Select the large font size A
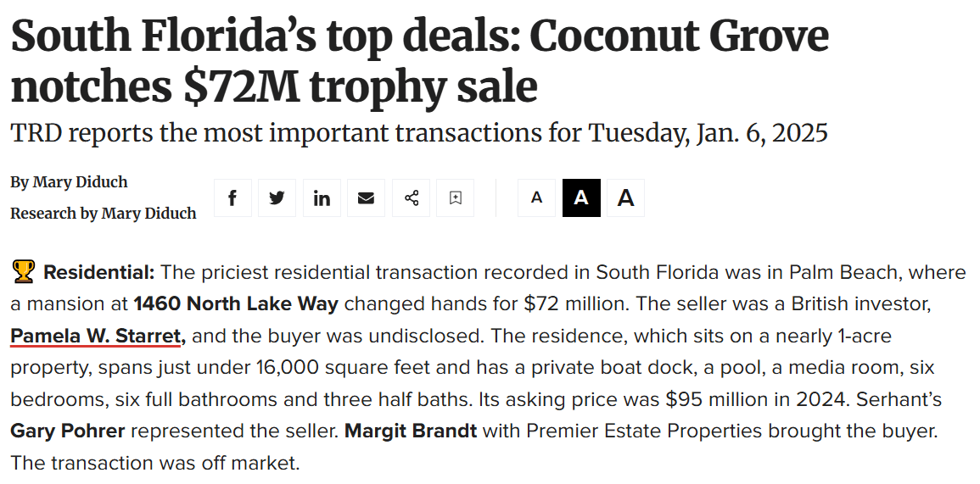Screen dimensions: 980x484 click(x=625, y=198)
